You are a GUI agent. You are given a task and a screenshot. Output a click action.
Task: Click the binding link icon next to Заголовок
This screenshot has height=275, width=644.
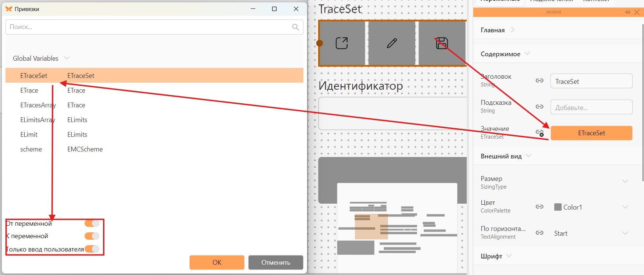tap(540, 81)
